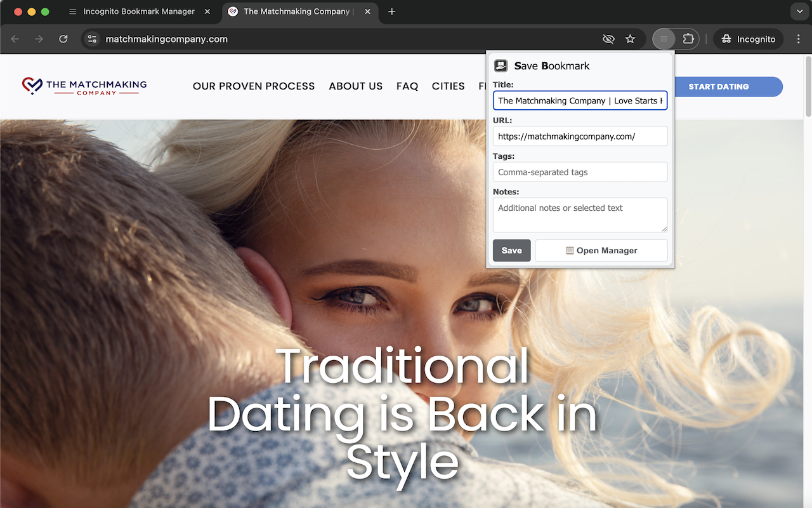Viewport: 812px width, 508px height.
Task: Open a new tab
Action: point(391,11)
